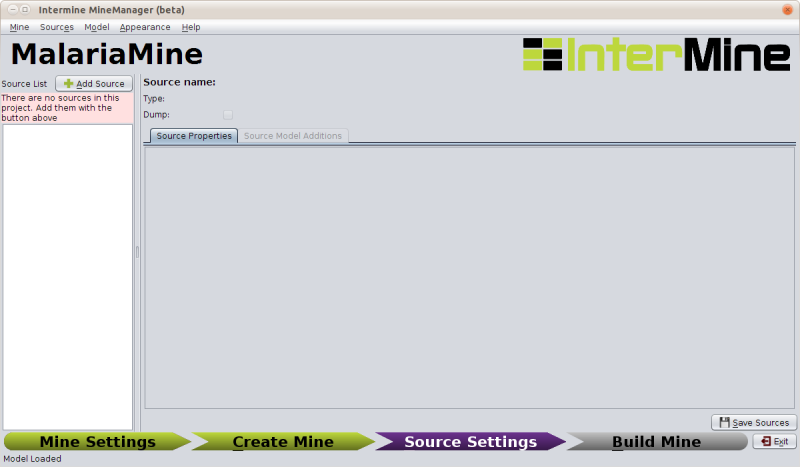Close the MineManager window
The height and width of the screenshot is (467, 800).
pyautogui.click(x=787, y=10)
